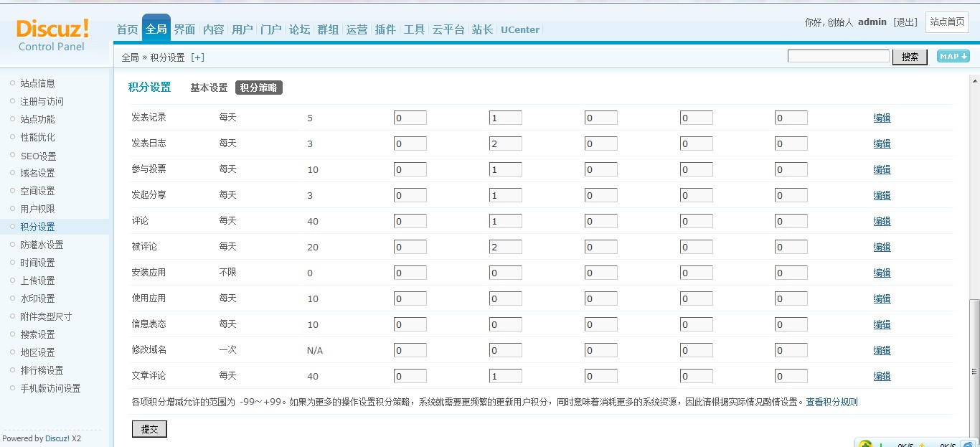The width and height of the screenshot is (980, 447).
Task: Open 性能优化 in the sidebar
Action: (x=37, y=137)
